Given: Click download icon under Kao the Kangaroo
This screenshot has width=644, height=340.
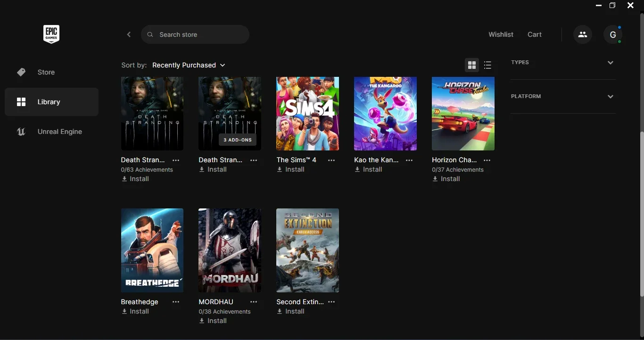Looking at the screenshot, I should [x=357, y=170].
